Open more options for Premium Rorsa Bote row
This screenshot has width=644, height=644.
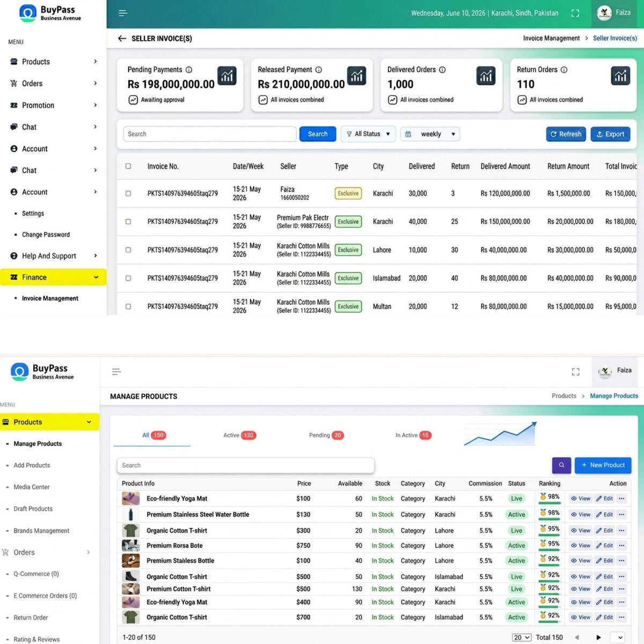click(x=621, y=546)
